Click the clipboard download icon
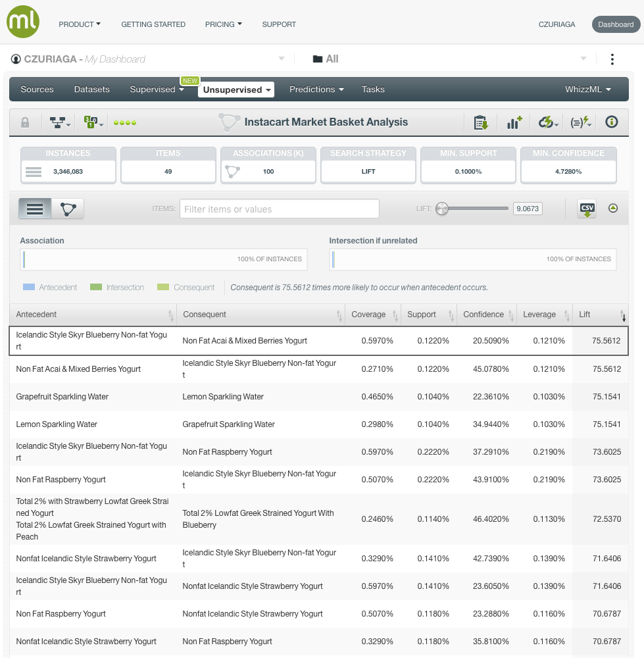The image size is (644, 658). click(481, 122)
